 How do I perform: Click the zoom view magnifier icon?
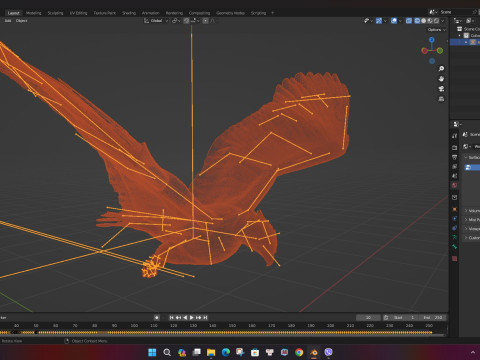pyautogui.click(x=441, y=69)
